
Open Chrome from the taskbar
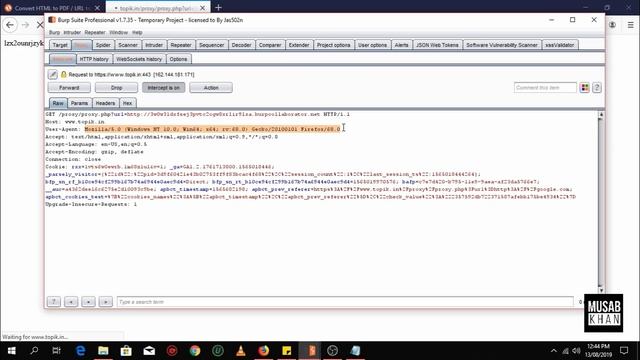point(195,351)
